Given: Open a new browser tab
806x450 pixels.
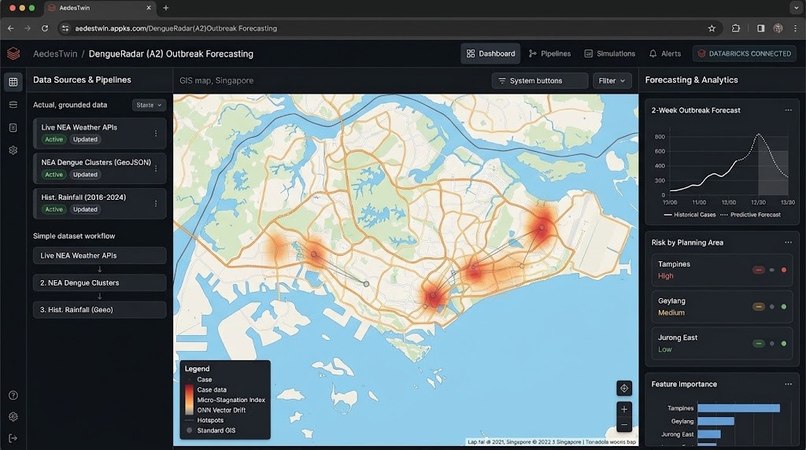Looking at the screenshot, I should coord(166,8).
